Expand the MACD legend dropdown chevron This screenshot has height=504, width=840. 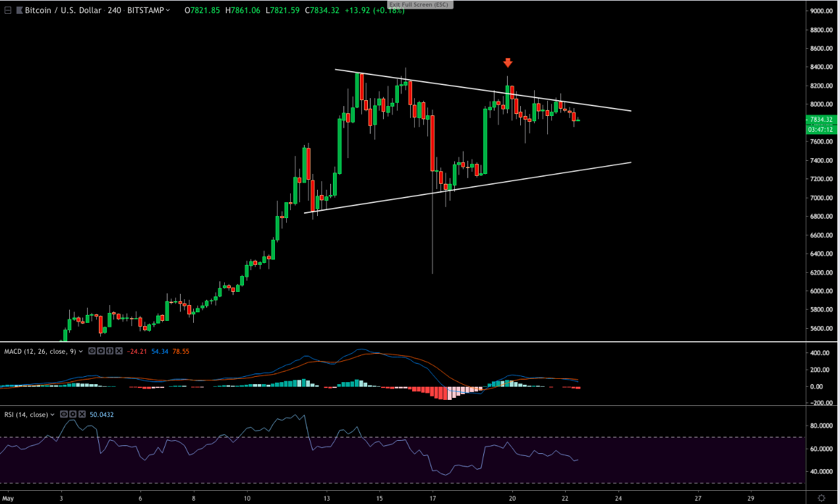pyautogui.click(x=80, y=351)
